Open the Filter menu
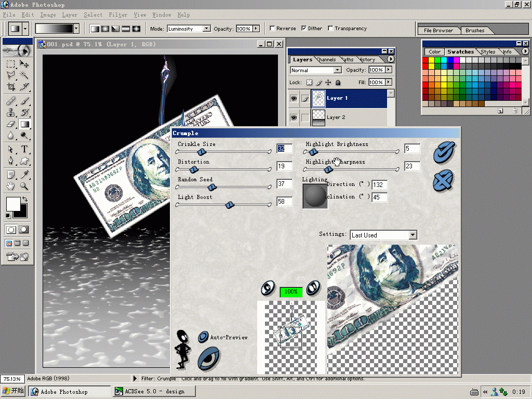 click(x=118, y=15)
